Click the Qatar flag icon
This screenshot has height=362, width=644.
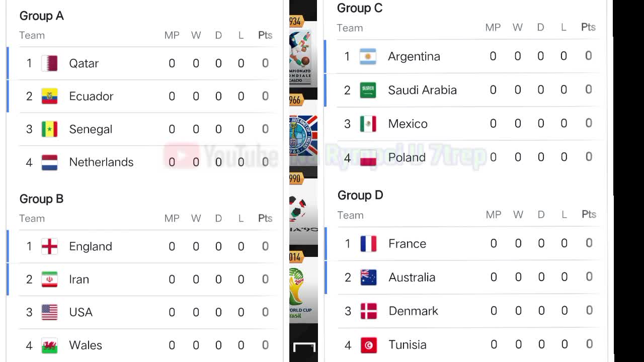pyautogui.click(x=49, y=63)
